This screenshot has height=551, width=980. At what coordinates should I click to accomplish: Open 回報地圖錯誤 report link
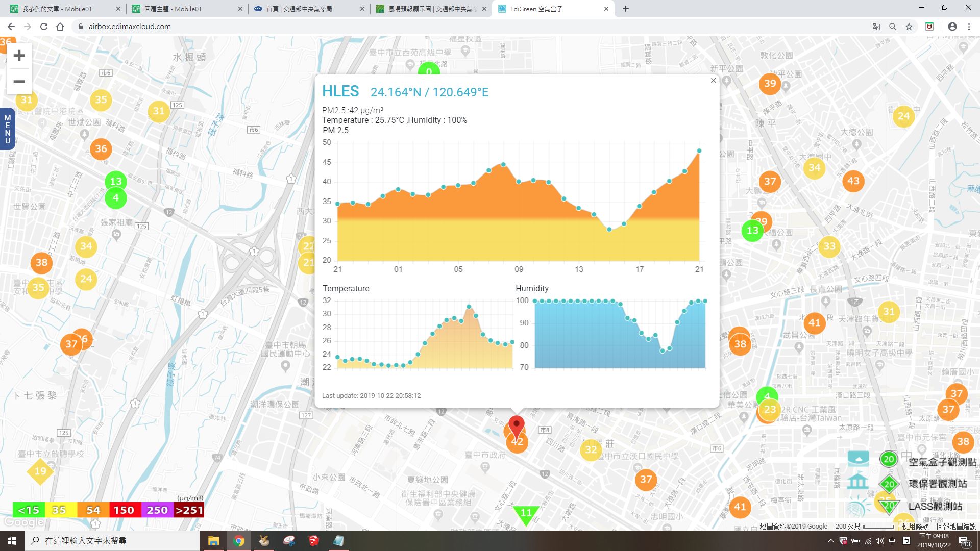coord(957,527)
